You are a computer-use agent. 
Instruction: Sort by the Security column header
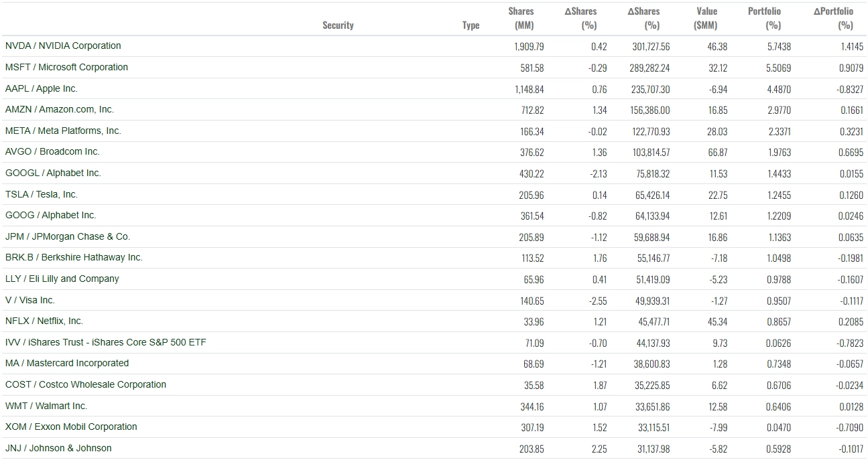tap(338, 25)
